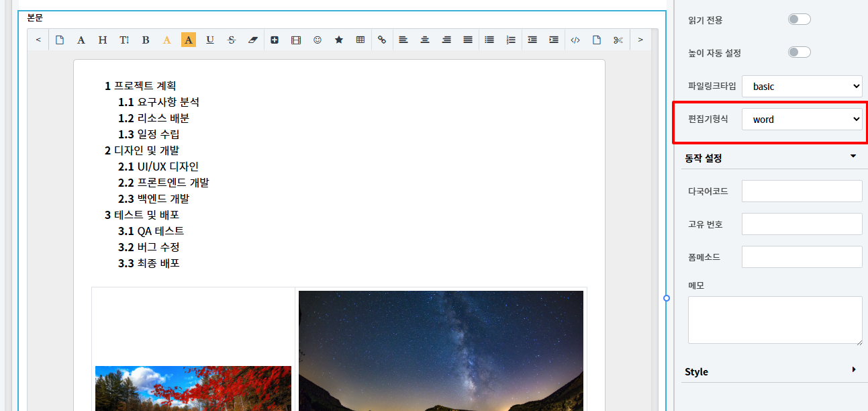Click the text '2.3 백엔드 개발'
The width and height of the screenshot is (868, 411).
point(154,199)
